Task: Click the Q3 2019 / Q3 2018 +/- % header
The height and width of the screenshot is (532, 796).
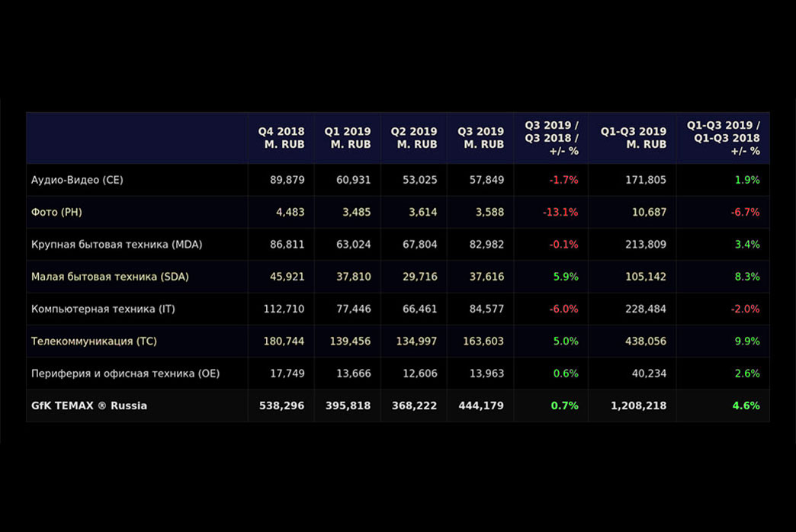Action: coord(552,137)
